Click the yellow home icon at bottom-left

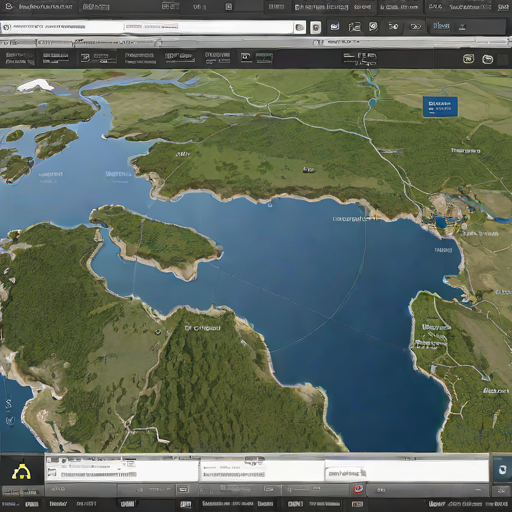tap(22, 472)
